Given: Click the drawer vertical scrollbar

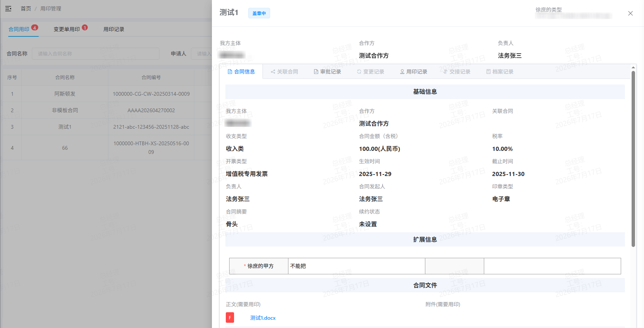Looking at the screenshot, I should point(633,159).
